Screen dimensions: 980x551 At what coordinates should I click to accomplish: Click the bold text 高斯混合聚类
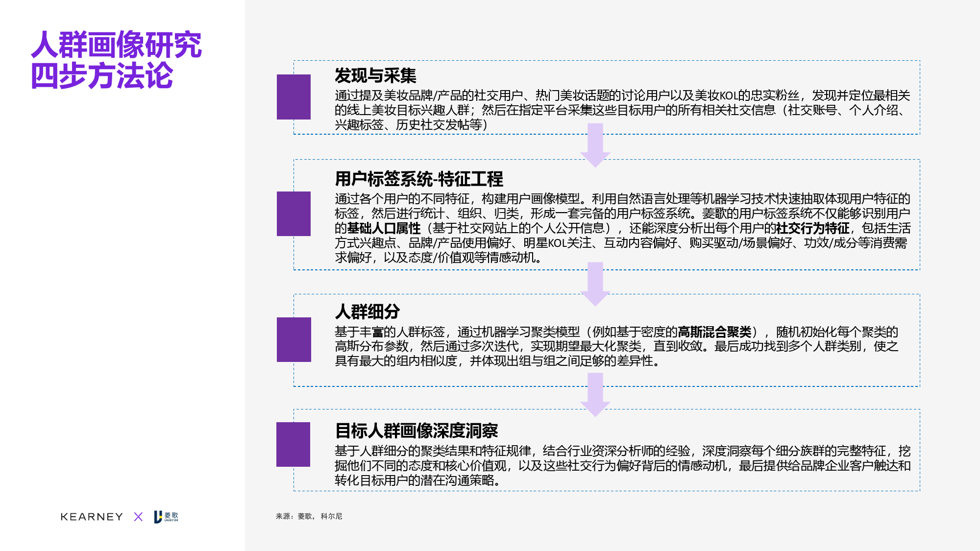714,332
